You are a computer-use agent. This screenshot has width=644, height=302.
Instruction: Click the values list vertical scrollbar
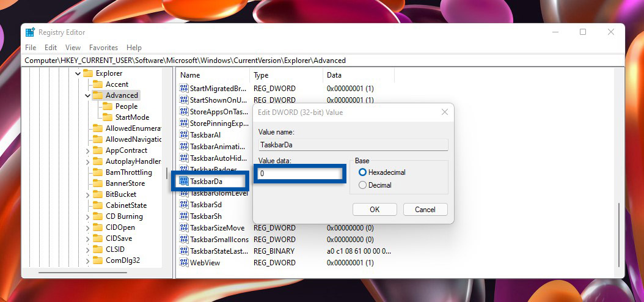[620, 232]
